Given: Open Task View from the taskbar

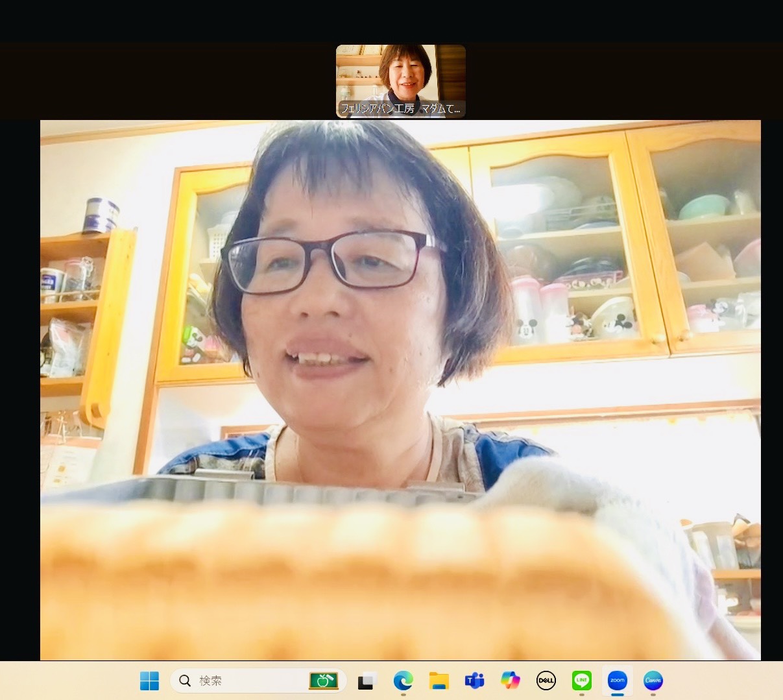Looking at the screenshot, I should pyautogui.click(x=367, y=681).
